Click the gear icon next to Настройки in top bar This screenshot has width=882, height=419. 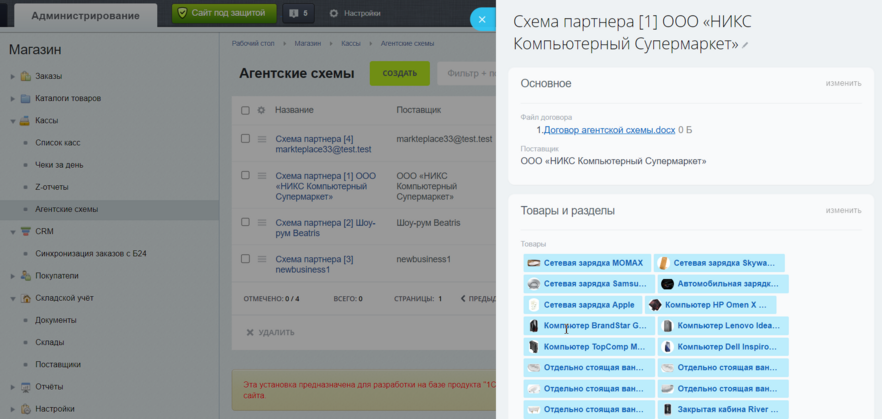coord(334,13)
